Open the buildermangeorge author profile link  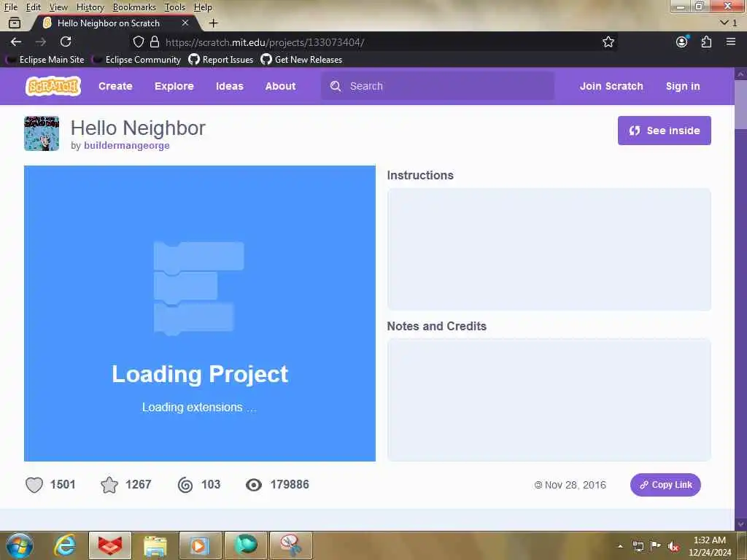click(127, 145)
